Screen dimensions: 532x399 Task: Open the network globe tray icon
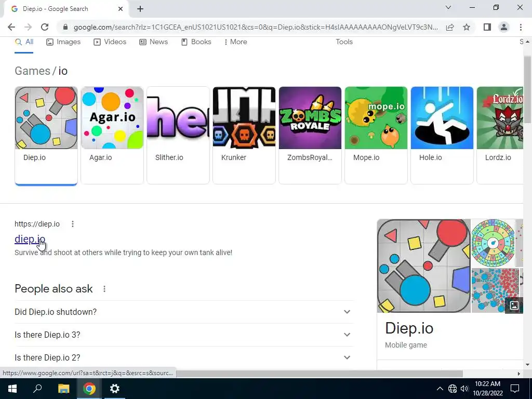point(453,389)
